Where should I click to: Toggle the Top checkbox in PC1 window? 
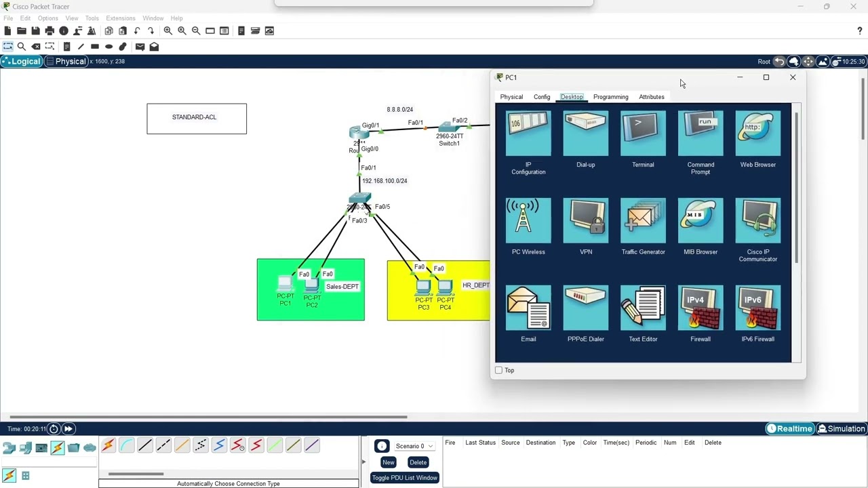click(x=499, y=370)
